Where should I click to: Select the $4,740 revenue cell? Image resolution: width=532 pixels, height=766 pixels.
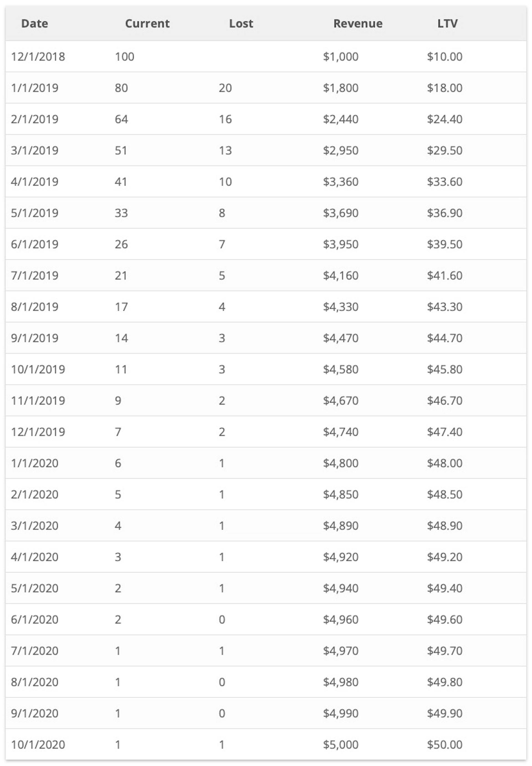(340, 432)
